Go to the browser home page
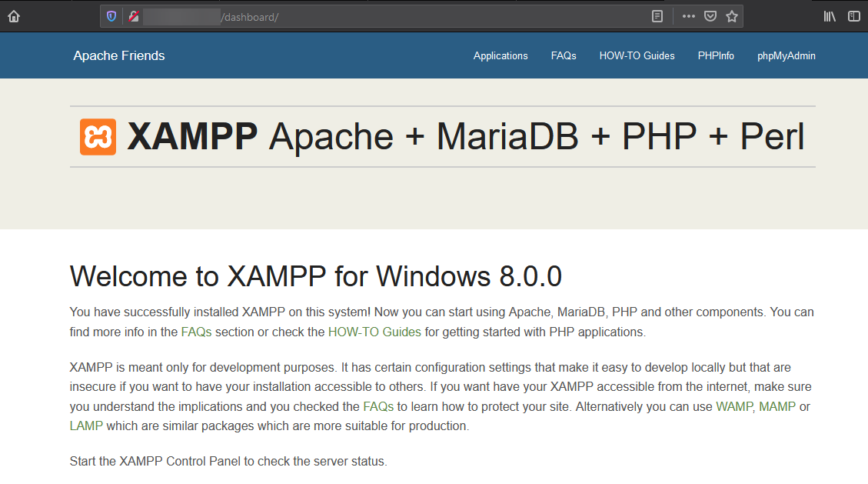The image size is (868, 484). tap(14, 17)
